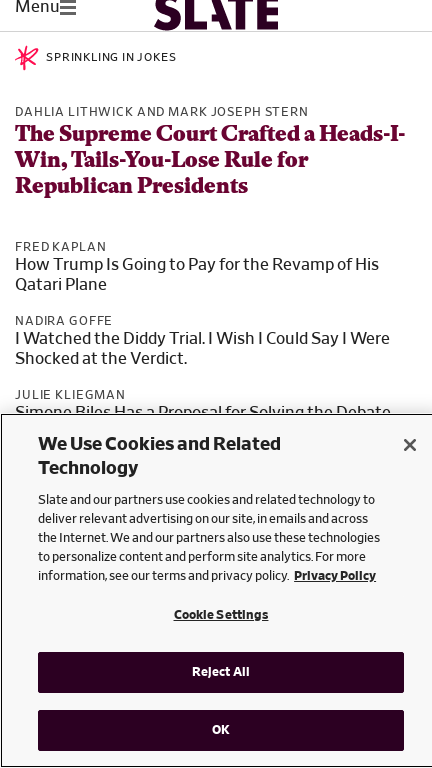Click the Slate logo

tap(216, 14)
